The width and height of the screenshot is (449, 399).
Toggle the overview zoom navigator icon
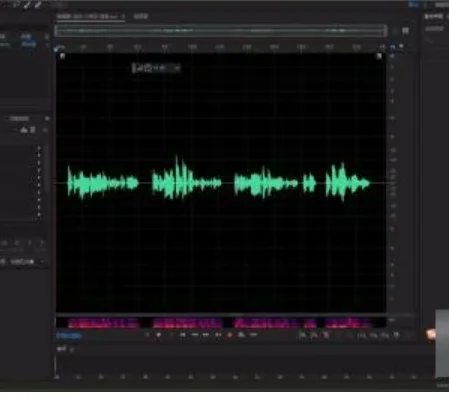405,31
